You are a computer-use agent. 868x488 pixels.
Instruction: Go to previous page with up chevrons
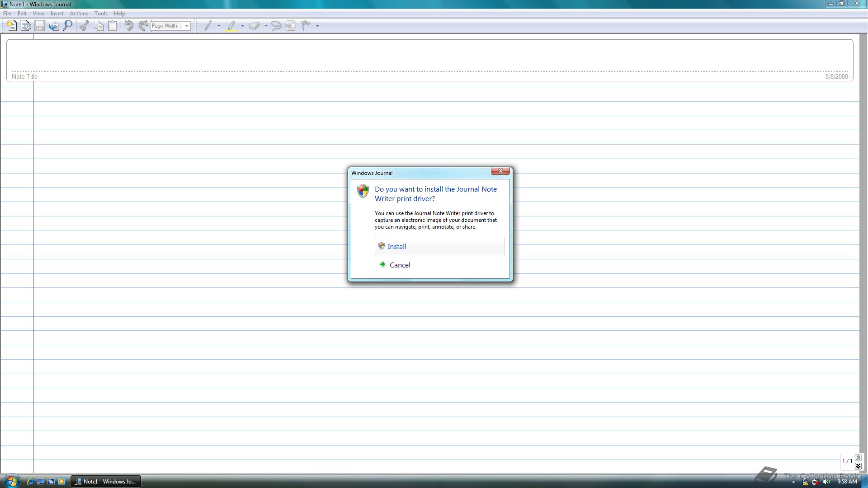(858, 458)
